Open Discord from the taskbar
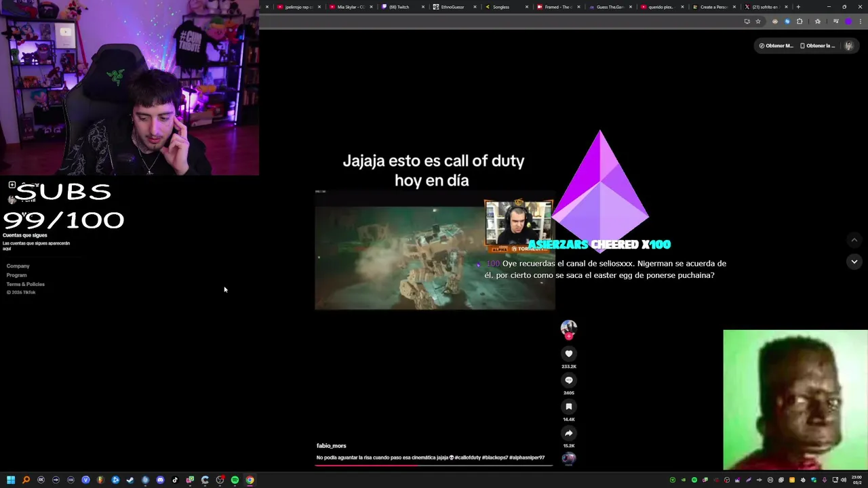 coord(160,480)
